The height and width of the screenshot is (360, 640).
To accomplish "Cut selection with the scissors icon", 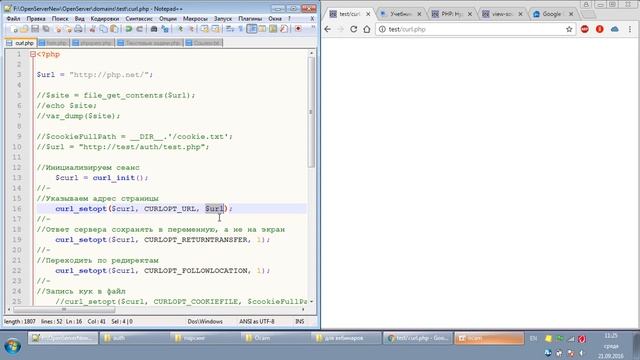I will tap(93, 29).
